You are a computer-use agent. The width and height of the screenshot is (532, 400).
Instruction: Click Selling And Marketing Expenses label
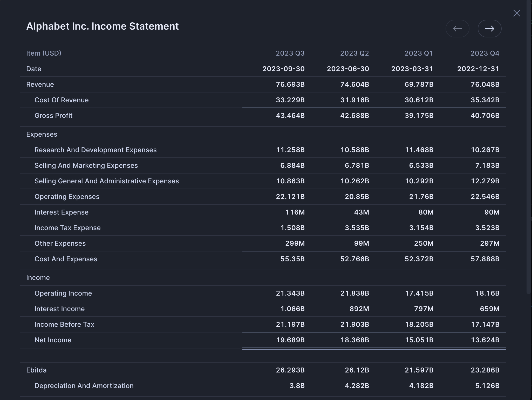point(86,165)
